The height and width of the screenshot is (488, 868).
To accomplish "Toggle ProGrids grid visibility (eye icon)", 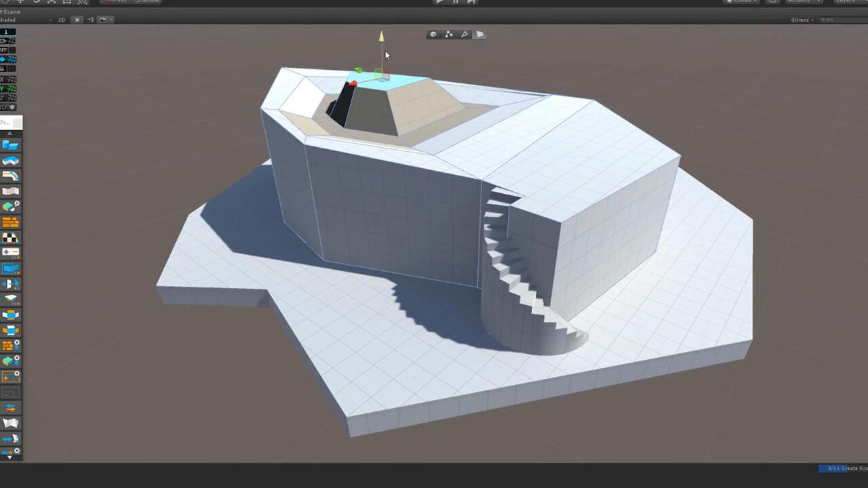I will 8,41.
